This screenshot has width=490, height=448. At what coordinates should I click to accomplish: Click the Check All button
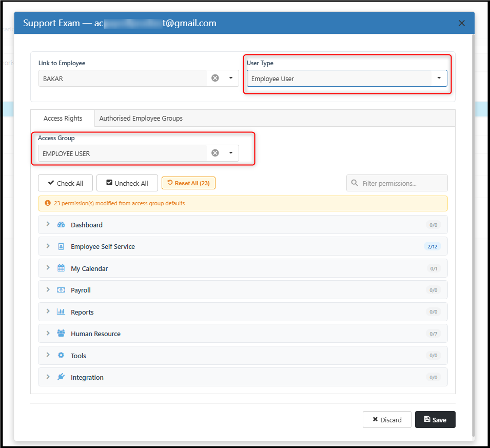[65, 183]
